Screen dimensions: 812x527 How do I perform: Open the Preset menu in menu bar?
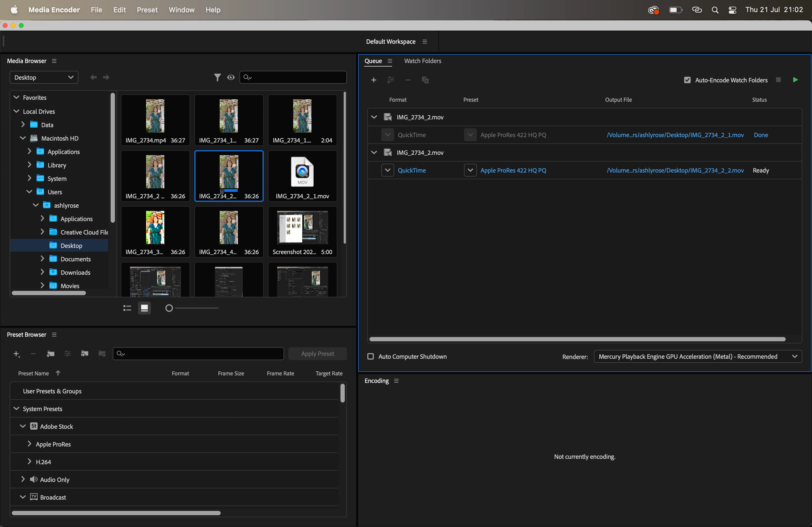point(147,10)
